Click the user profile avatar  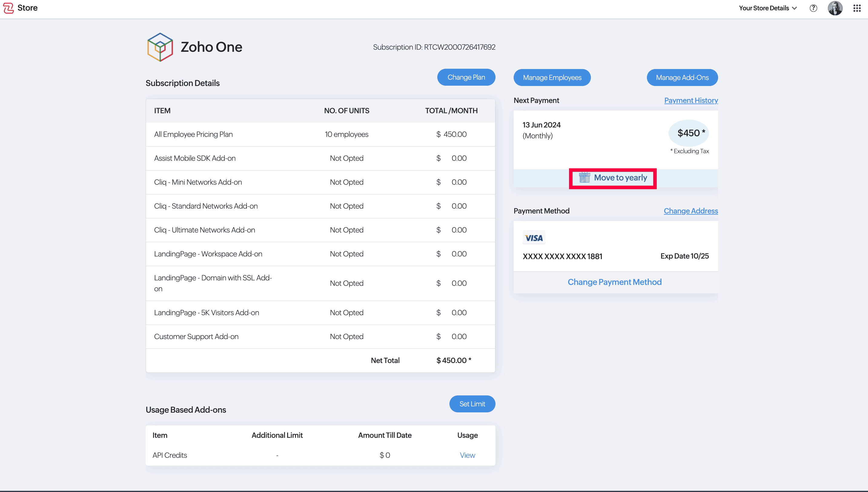click(x=835, y=8)
